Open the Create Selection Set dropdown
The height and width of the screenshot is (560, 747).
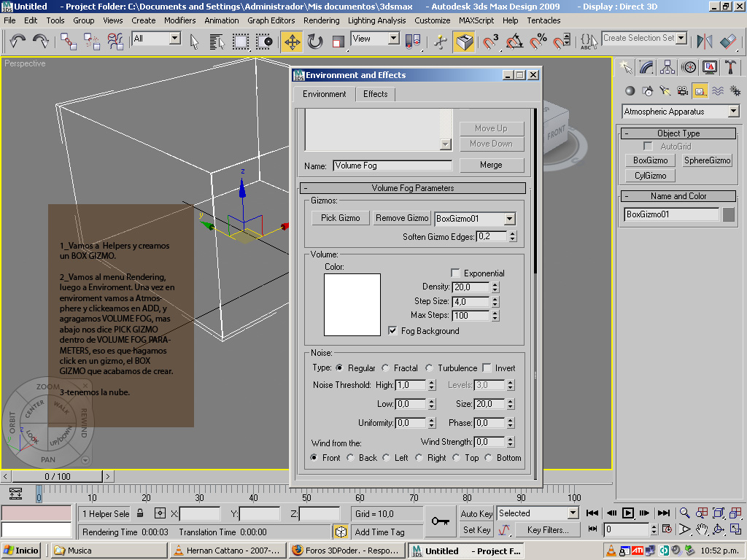(681, 38)
